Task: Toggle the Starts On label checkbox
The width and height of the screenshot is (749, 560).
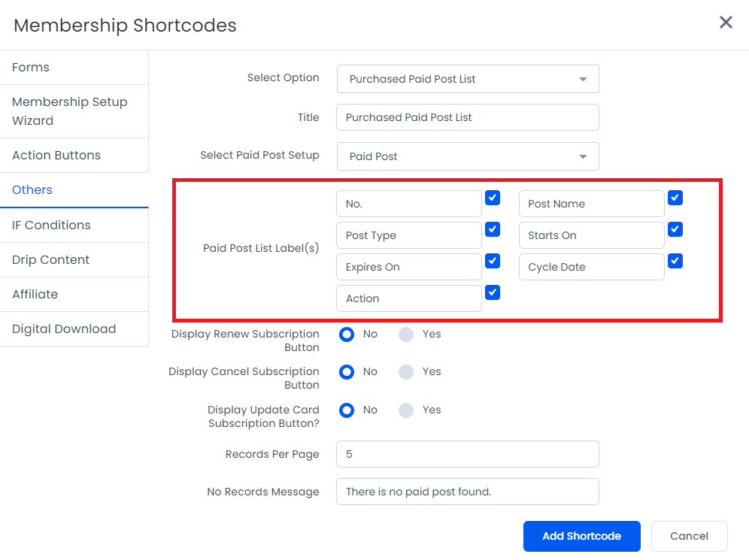Action: pyautogui.click(x=675, y=229)
